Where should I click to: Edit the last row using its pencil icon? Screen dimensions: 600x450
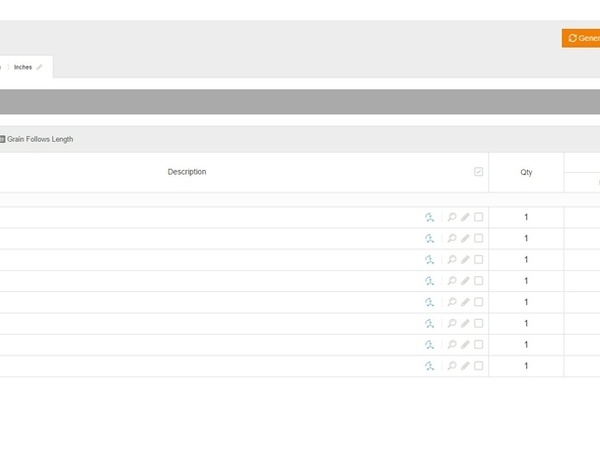[x=465, y=366]
